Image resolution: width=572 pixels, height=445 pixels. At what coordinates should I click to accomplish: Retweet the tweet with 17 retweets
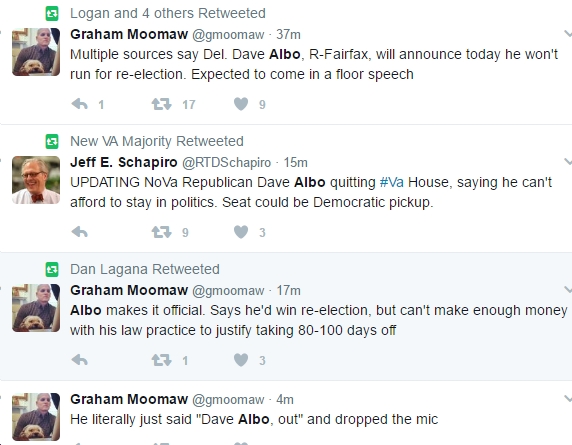click(x=161, y=104)
